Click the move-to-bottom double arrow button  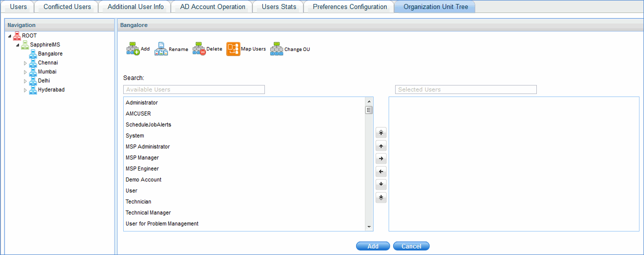pyautogui.click(x=381, y=197)
